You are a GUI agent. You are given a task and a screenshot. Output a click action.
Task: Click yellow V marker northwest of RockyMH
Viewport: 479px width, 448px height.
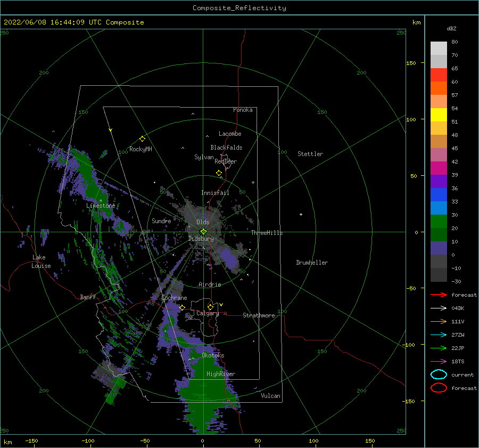tap(111, 130)
